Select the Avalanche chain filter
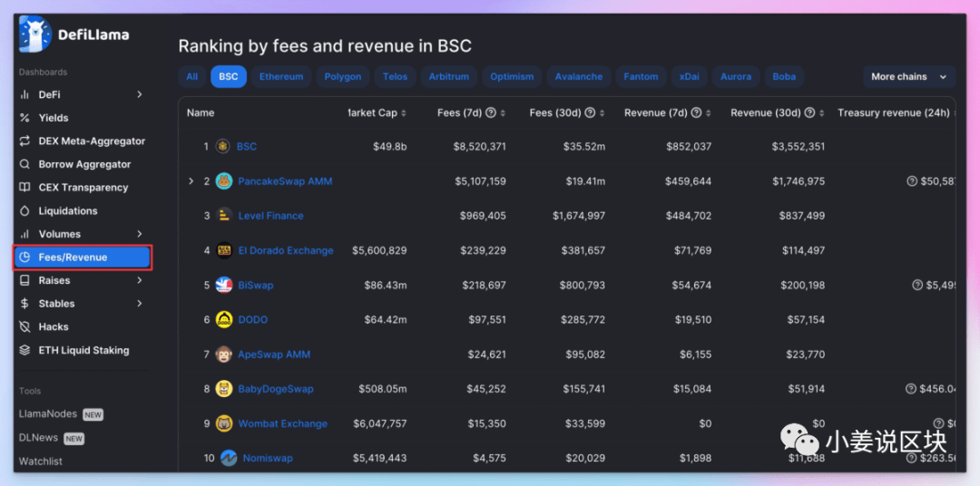The width and height of the screenshot is (980, 486). (579, 77)
